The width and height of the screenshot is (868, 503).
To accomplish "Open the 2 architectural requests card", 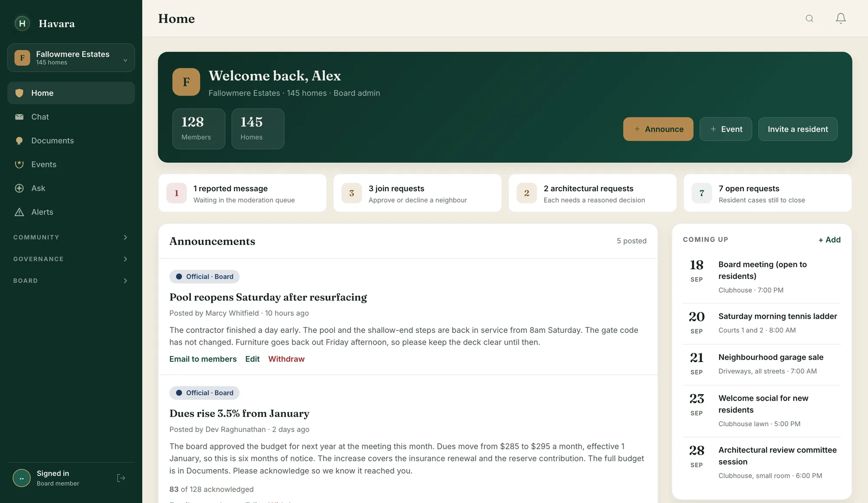I will pos(592,193).
